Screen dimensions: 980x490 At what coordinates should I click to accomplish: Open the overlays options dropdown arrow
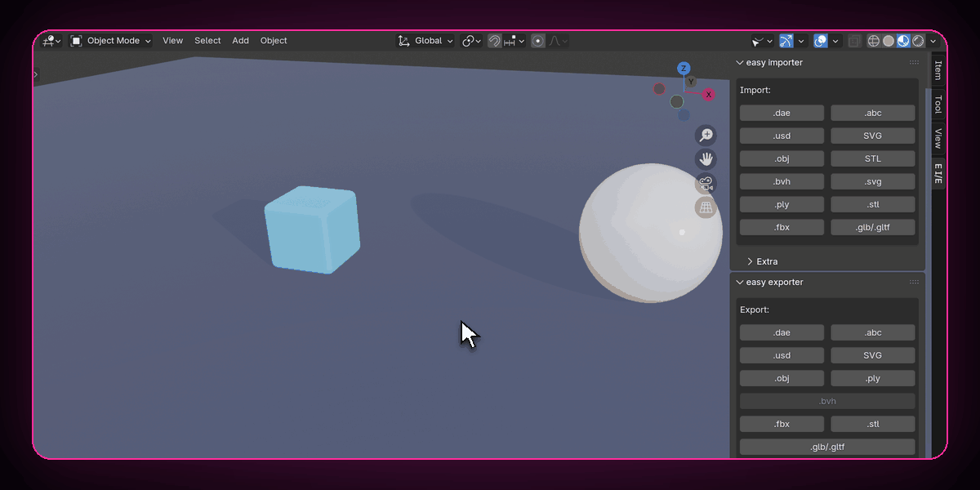[x=835, y=41]
